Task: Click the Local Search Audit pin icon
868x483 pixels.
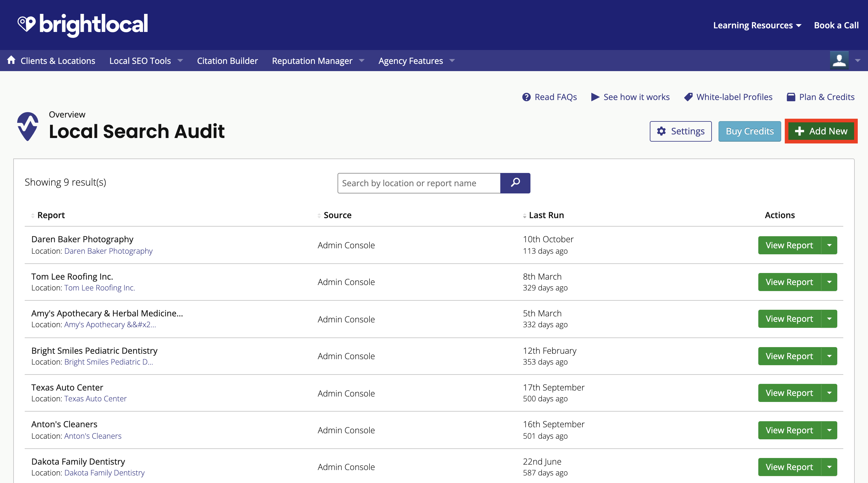Action: [28, 126]
